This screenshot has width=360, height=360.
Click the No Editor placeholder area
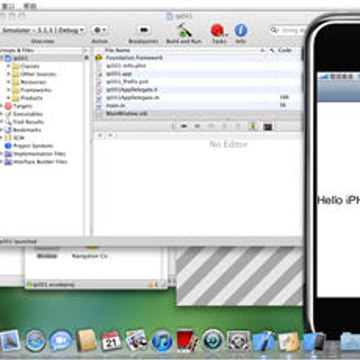(228, 144)
